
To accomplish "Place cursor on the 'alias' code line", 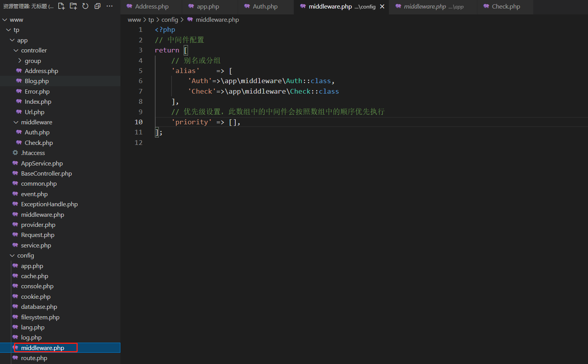I will (x=202, y=71).
